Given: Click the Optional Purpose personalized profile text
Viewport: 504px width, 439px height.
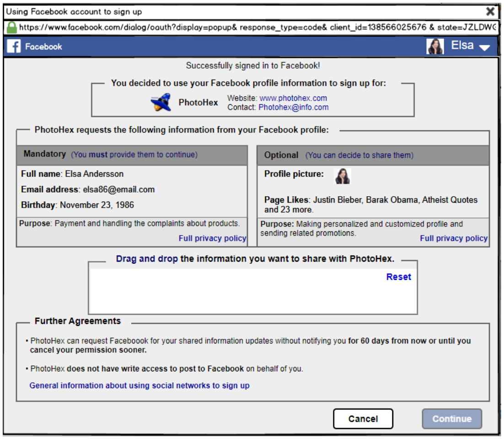Looking at the screenshot, I should point(362,229).
